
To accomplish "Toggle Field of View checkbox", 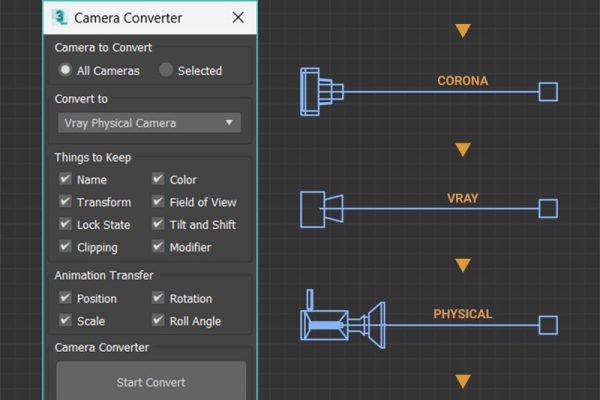I will tap(158, 201).
